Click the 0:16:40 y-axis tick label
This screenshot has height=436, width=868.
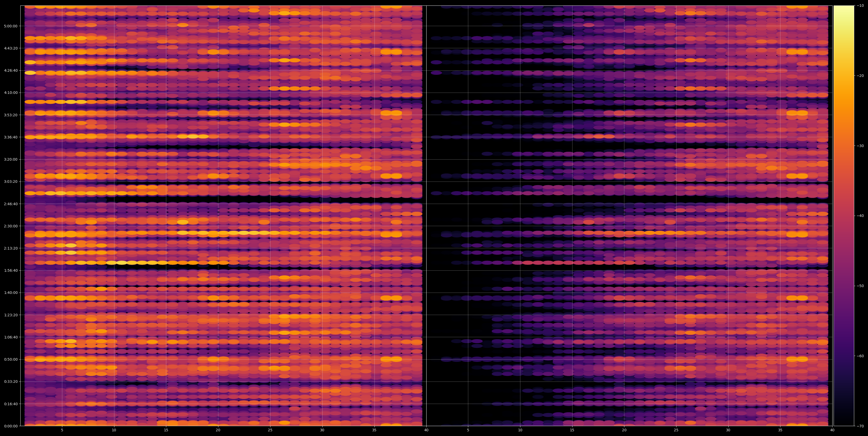pos(10,404)
